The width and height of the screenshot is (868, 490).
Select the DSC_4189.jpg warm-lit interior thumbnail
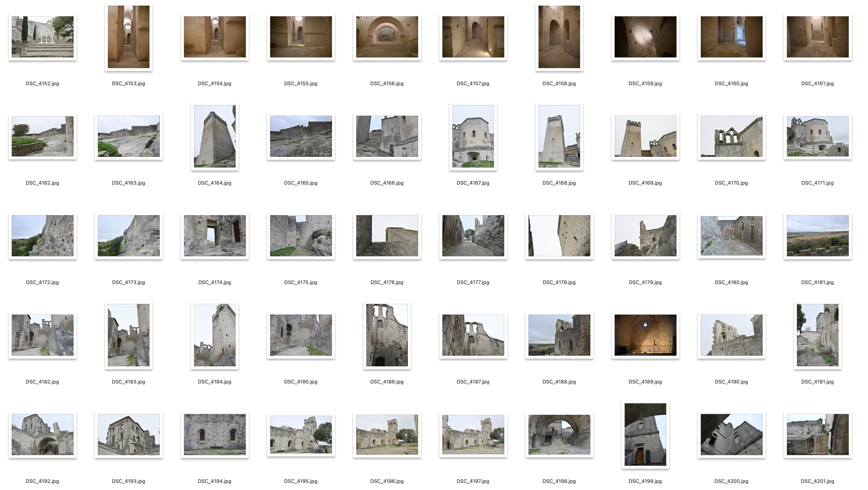645,335
